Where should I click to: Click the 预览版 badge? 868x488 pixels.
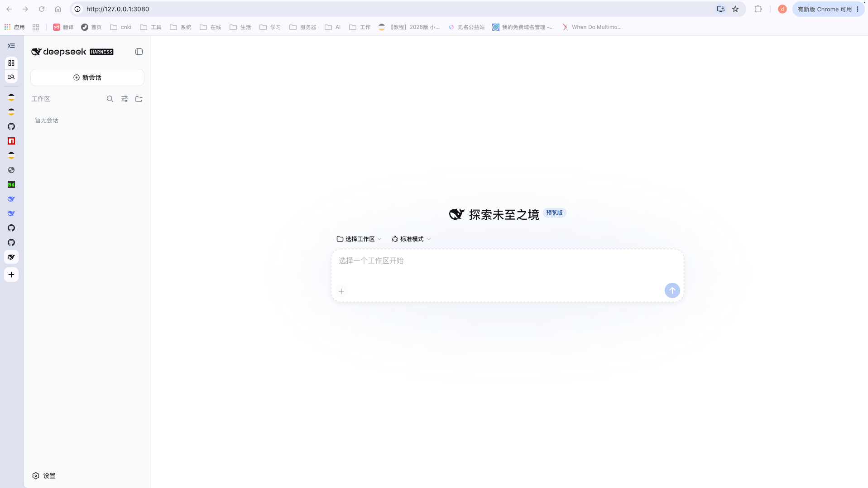(x=554, y=213)
